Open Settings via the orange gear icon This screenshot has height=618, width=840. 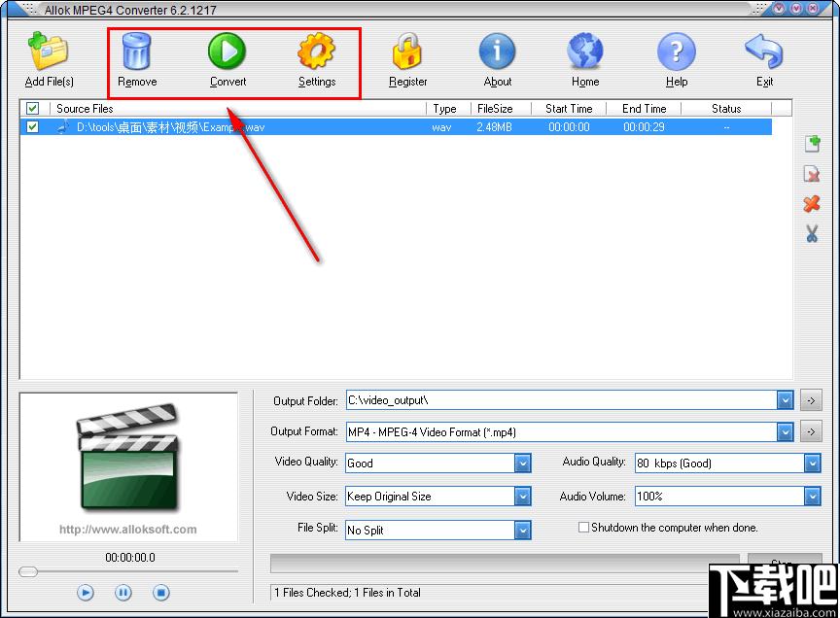[316, 51]
